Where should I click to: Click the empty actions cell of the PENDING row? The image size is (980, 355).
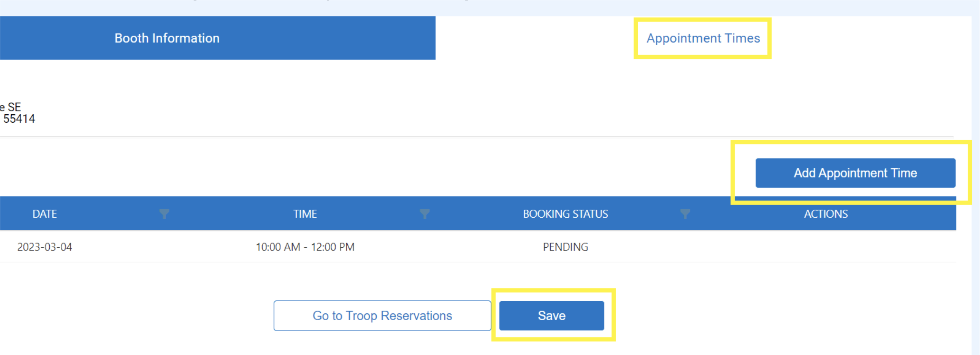826,247
